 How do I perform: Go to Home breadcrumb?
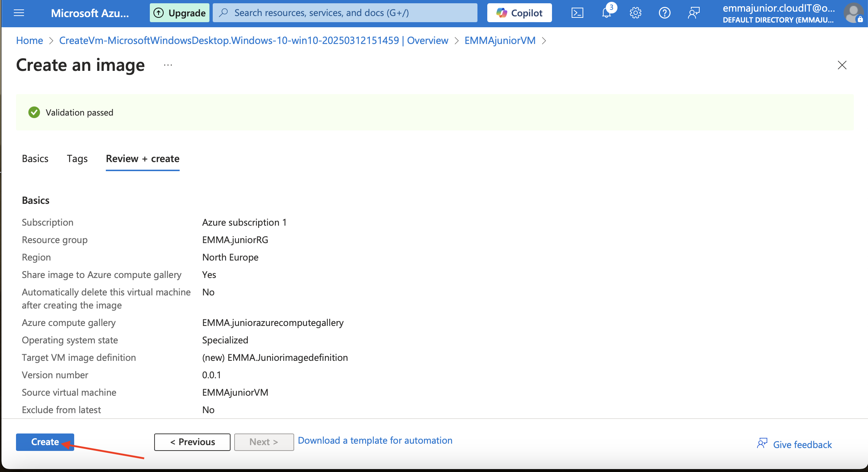click(29, 40)
